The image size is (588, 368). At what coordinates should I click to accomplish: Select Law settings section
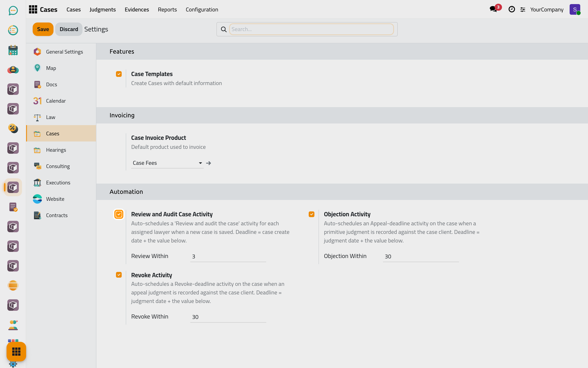(61, 117)
